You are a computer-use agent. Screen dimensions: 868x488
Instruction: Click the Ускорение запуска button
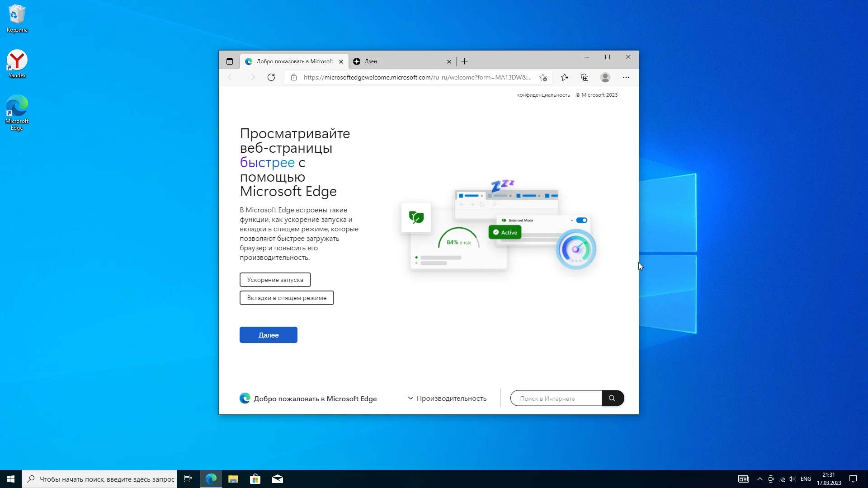coord(275,280)
